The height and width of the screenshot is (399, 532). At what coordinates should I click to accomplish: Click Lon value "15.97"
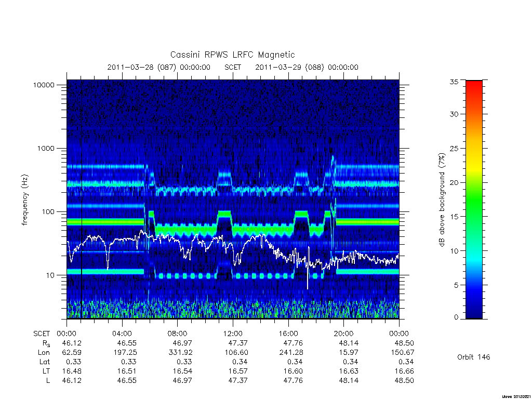pyautogui.click(x=349, y=353)
